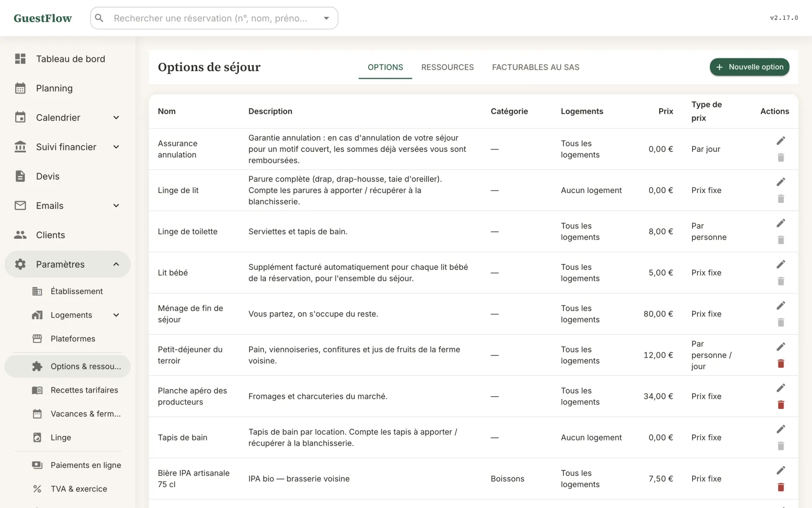
Task: Open the Devis section
Action: 67,176
